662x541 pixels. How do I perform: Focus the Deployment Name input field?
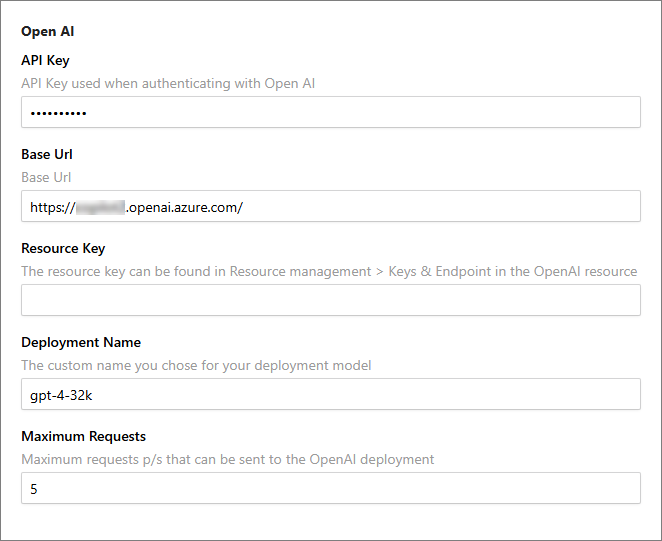pyautogui.click(x=331, y=394)
